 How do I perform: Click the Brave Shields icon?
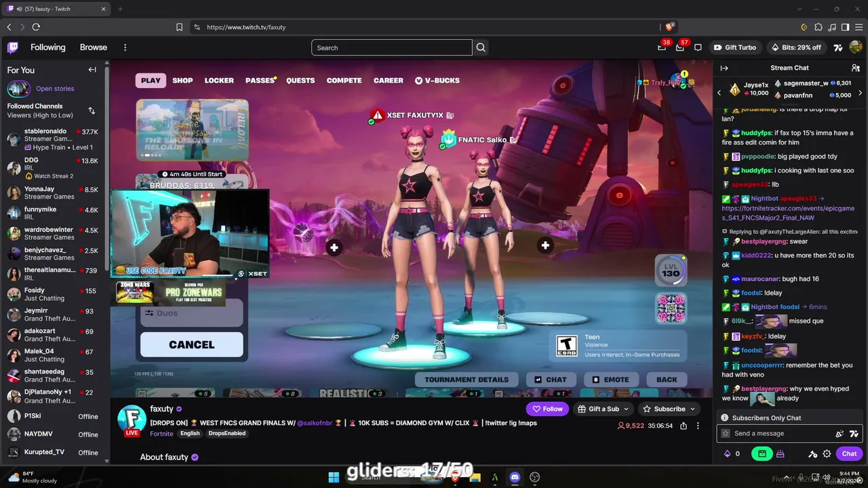669,27
